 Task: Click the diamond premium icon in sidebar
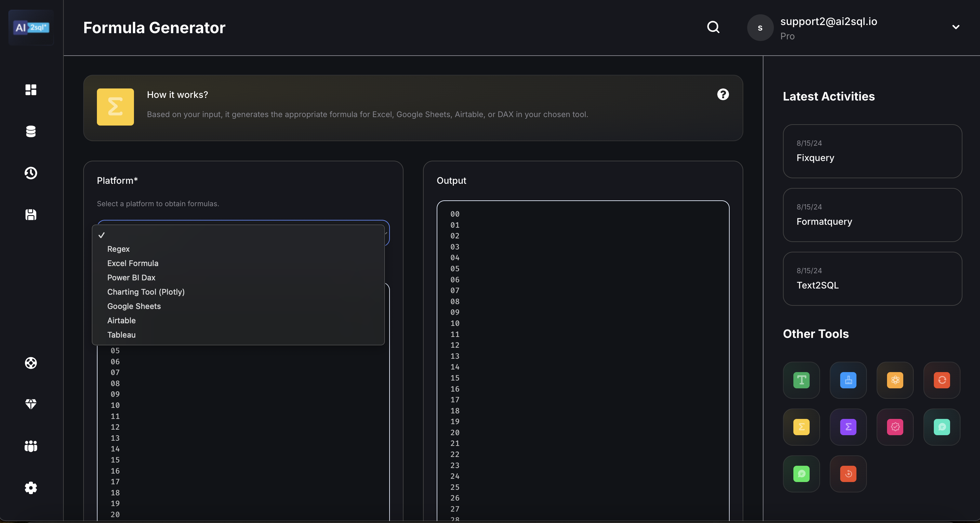pyautogui.click(x=31, y=404)
